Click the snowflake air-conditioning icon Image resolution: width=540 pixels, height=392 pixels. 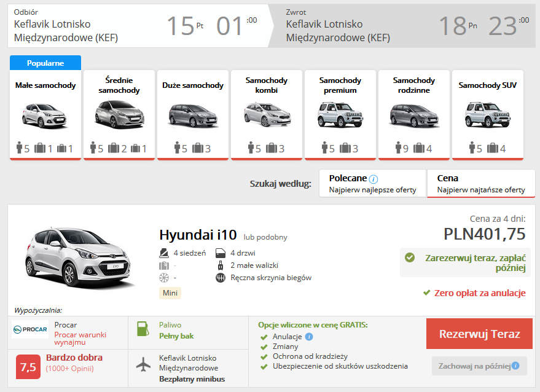(x=164, y=278)
